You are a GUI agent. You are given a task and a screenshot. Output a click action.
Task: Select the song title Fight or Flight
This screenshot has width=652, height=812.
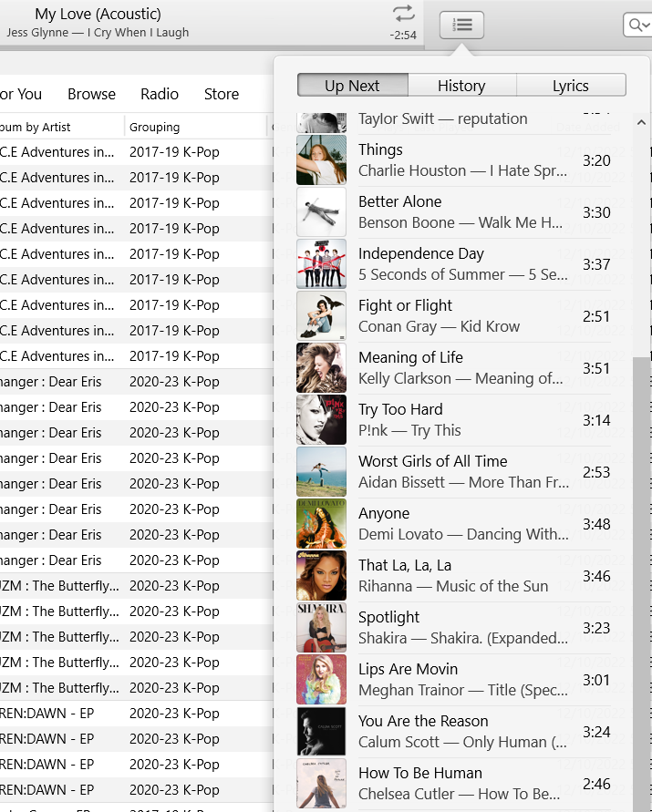405,305
